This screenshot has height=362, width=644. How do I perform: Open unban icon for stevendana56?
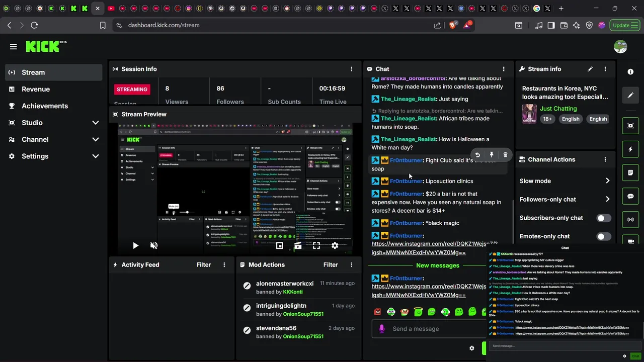(247, 330)
